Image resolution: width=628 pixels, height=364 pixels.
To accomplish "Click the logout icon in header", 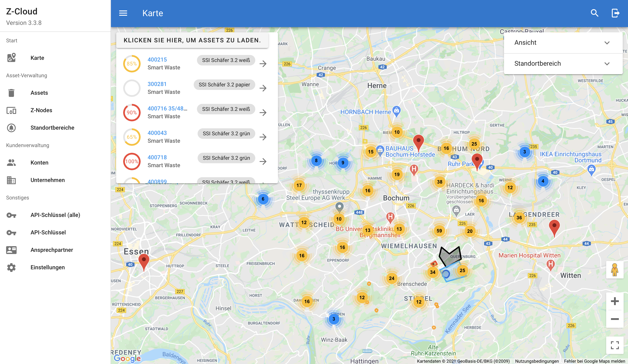I will point(615,13).
